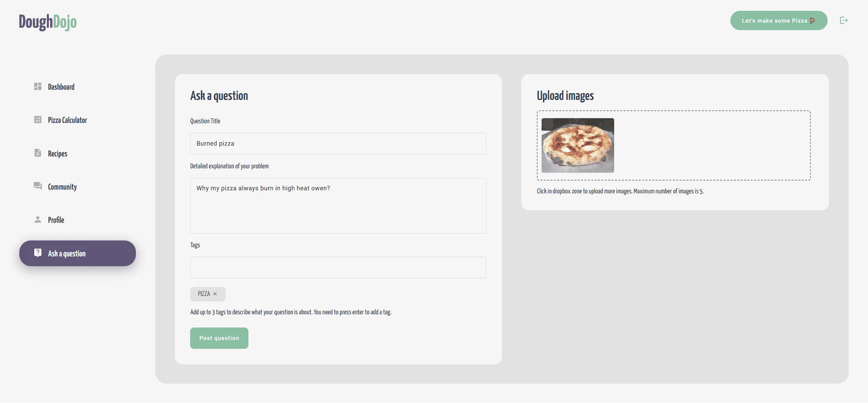Viewport: 868px width, 403px height.
Task: Click the Pizza Calculator icon
Action: (x=38, y=120)
